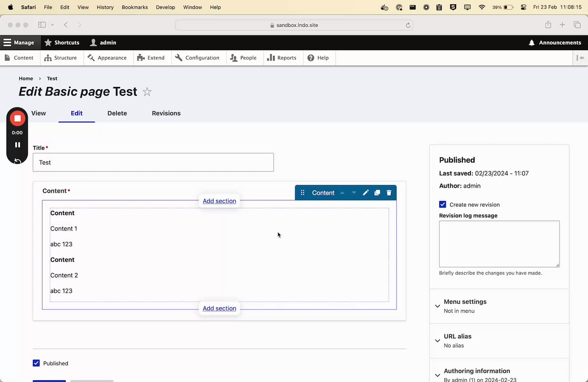Screen dimensions: 588x382
Task: Click the Announcements bell icon
Action: (531, 43)
